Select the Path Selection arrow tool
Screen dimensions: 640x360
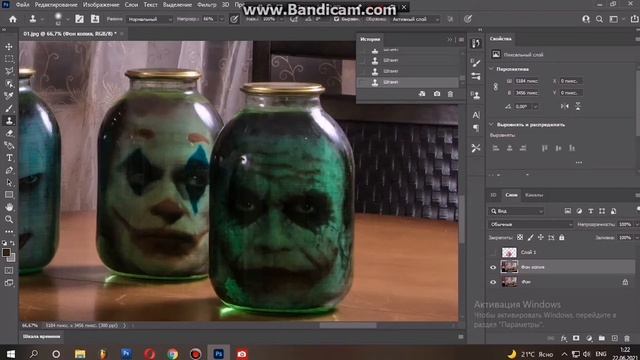pyautogui.click(x=9, y=182)
